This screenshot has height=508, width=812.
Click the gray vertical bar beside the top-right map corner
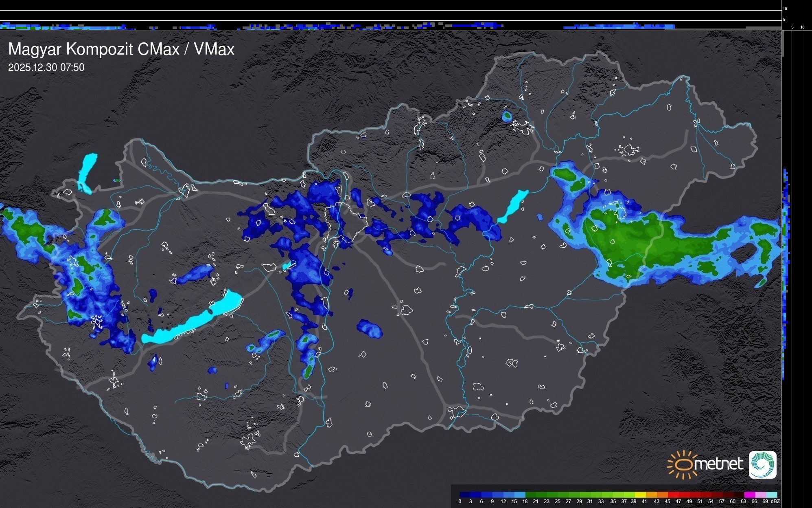pos(783,44)
